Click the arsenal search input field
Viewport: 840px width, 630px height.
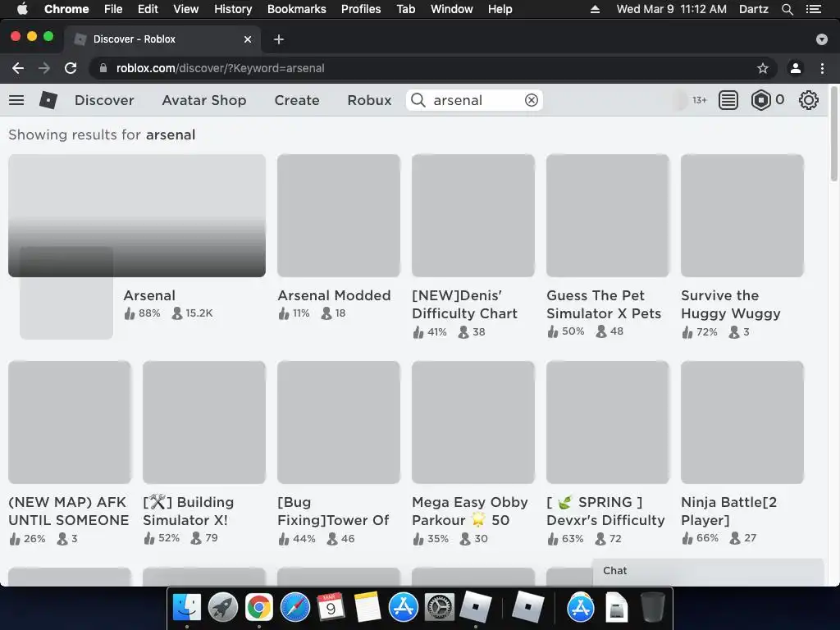click(474, 100)
